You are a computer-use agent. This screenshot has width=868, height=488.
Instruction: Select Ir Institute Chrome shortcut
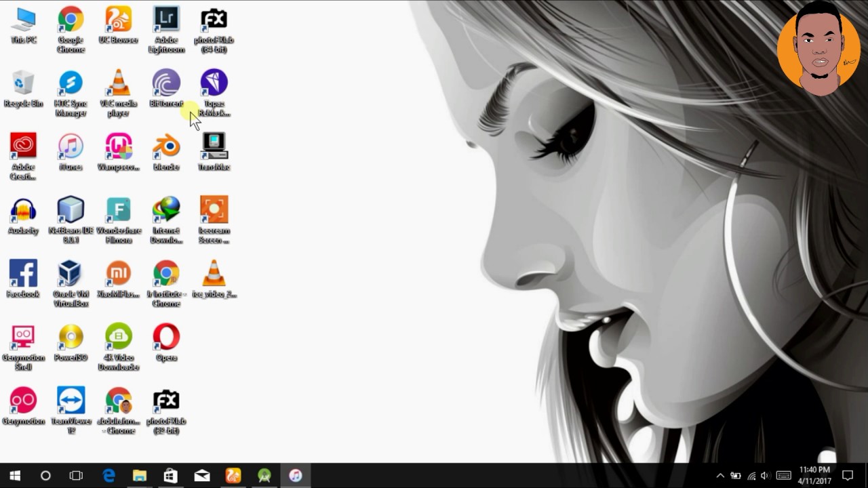[166, 284]
